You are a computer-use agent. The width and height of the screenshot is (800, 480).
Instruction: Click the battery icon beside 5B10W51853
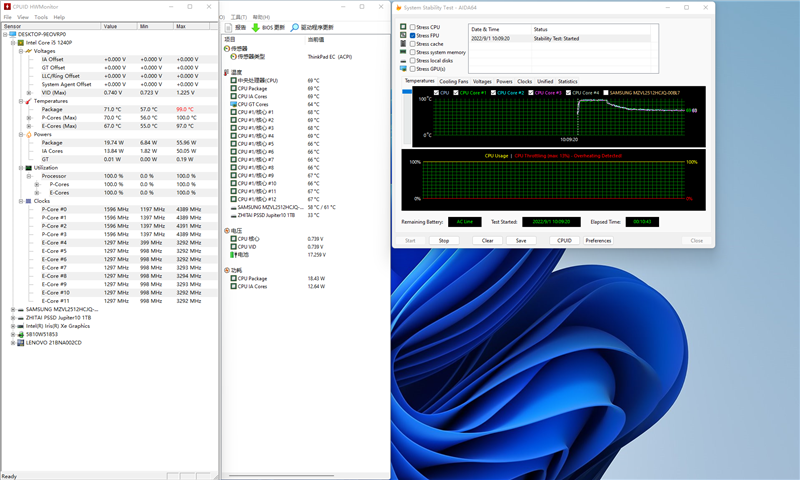21,335
